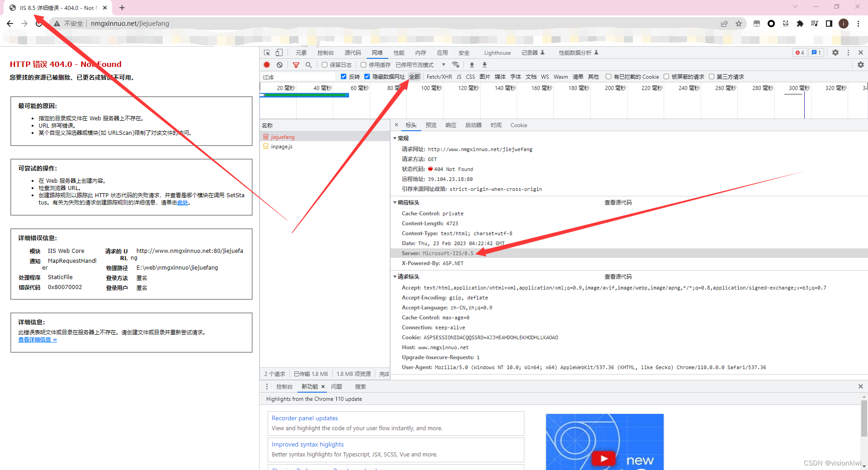This screenshot has height=470, width=868.
Task: Collapse the 请求标头 section
Action: pos(395,276)
